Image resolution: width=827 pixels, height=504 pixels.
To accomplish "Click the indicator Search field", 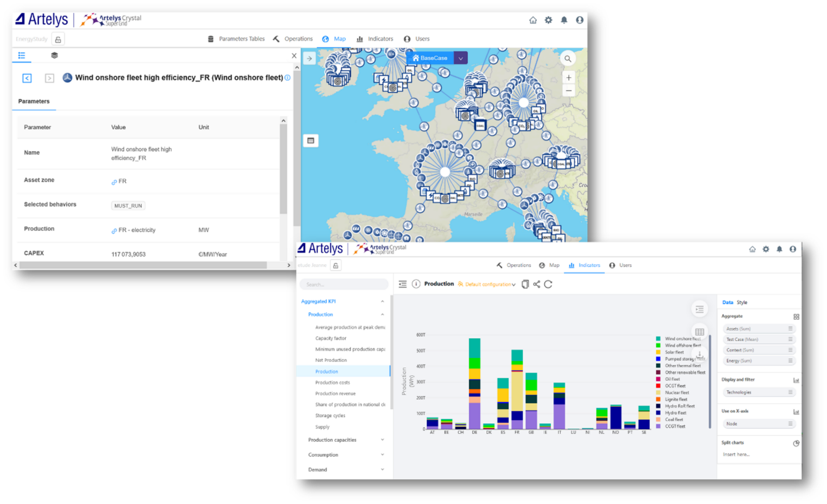I will tap(344, 284).
